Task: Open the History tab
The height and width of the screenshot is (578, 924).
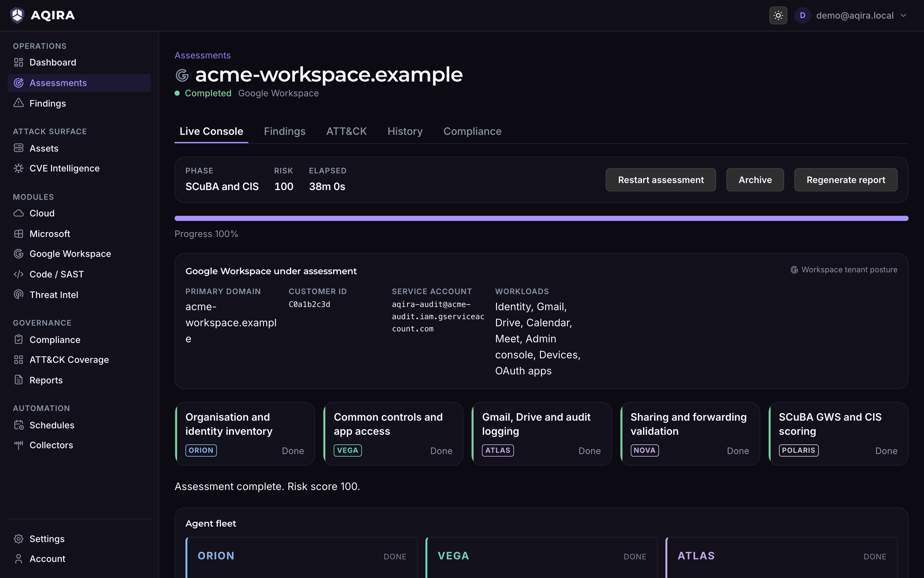Action: [405, 131]
